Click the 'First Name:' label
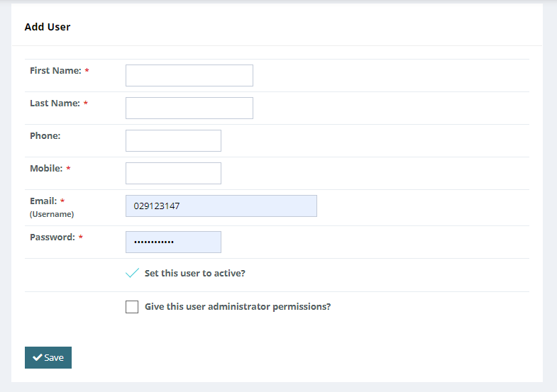Screen dimensions: 557x392 point(55,71)
